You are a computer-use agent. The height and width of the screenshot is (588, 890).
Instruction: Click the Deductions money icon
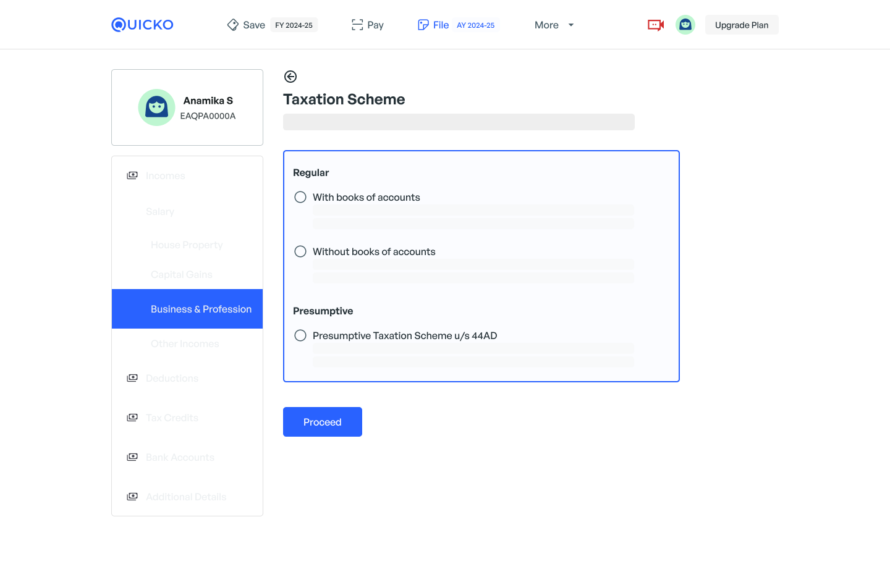(x=132, y=378)
